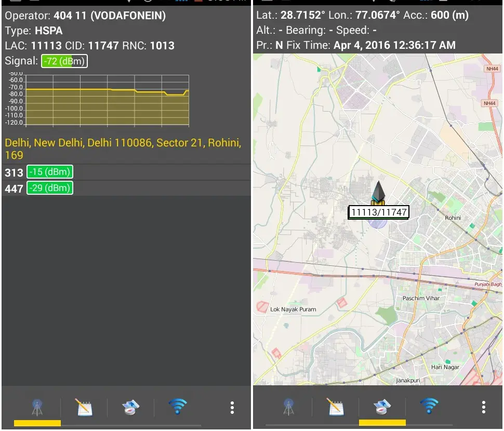Open the overflow menu in the left screen
Screen dimensions: 504x431
click(x=232, y=407)
